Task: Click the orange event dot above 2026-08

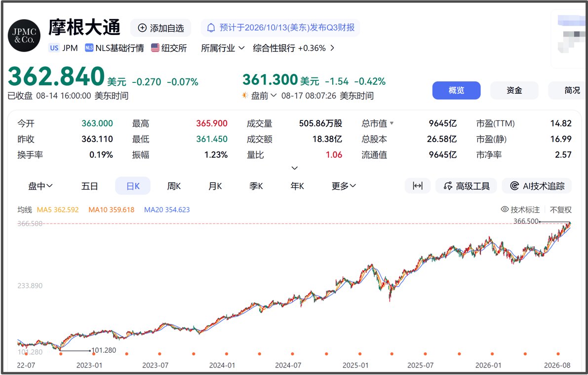Action: (x=558, y=354)
